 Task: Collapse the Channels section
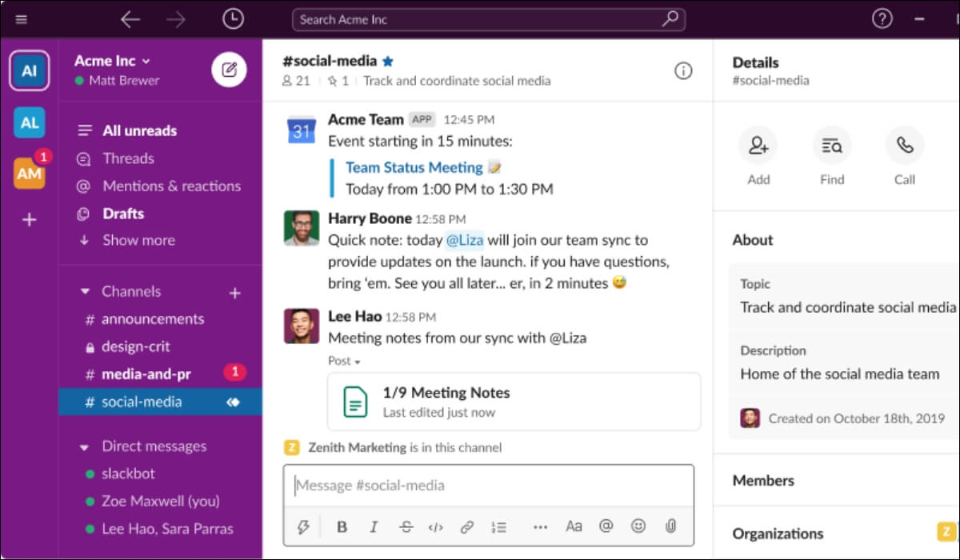click(86, 292)
